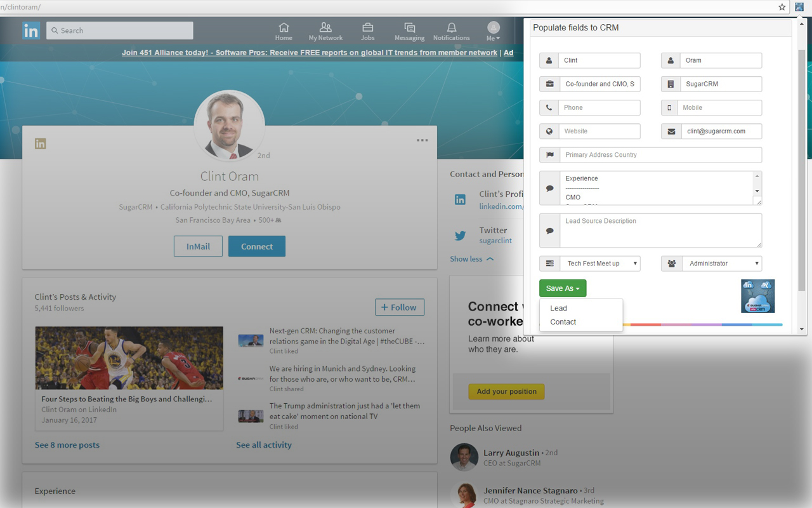Open the Tech Fest Meet up dropdown
This screenshot has width=812, height=508.
point(599,264)
